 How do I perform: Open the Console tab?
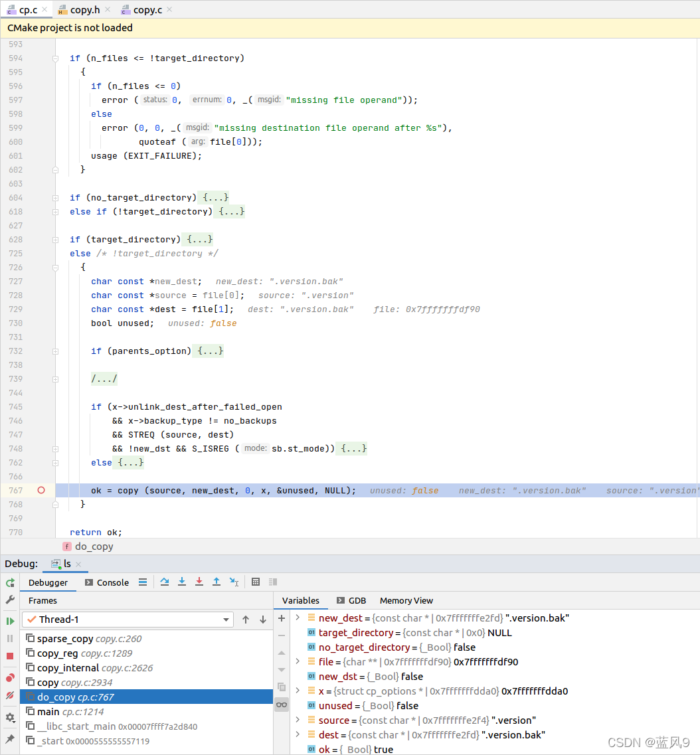[106, 582]
